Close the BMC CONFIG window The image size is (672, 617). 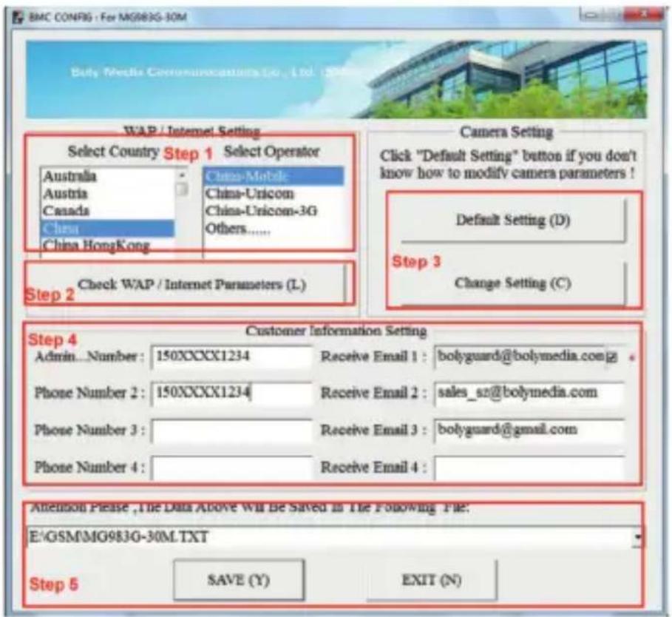[643, 16]
